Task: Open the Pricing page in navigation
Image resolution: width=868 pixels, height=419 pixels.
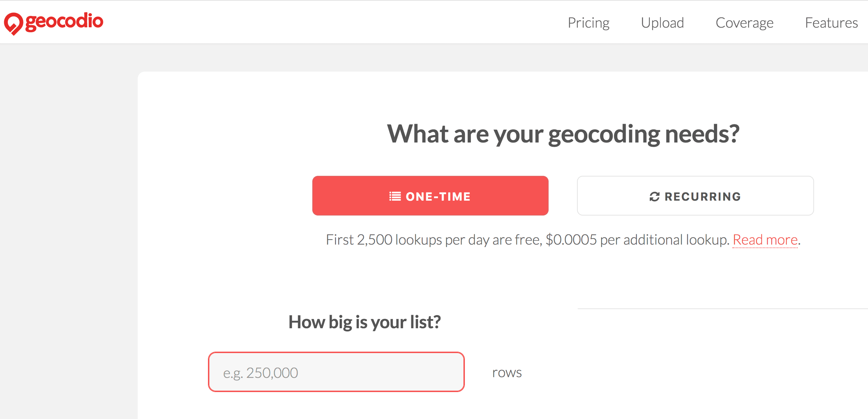Action: click(588, 23)
